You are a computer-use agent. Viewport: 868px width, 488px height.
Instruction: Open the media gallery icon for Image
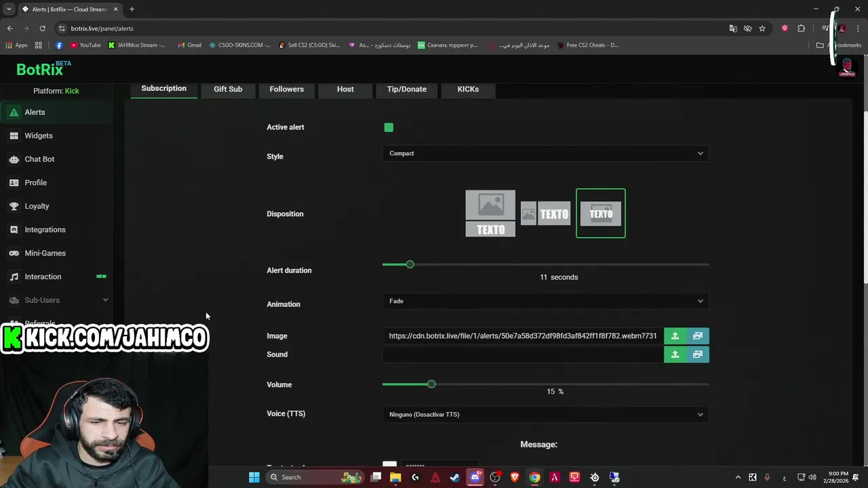coord(698,336)
